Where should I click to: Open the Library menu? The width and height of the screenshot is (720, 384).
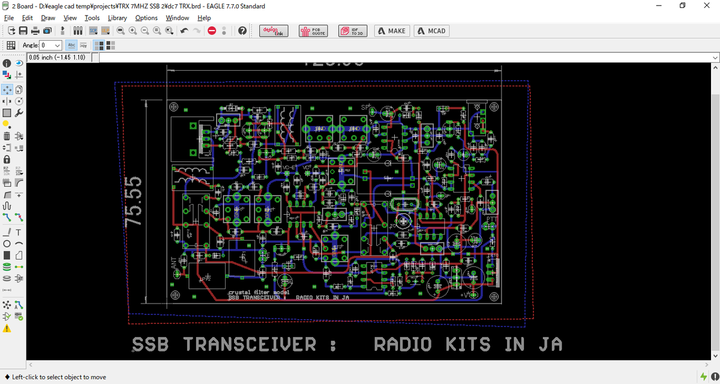click(117, 18)
